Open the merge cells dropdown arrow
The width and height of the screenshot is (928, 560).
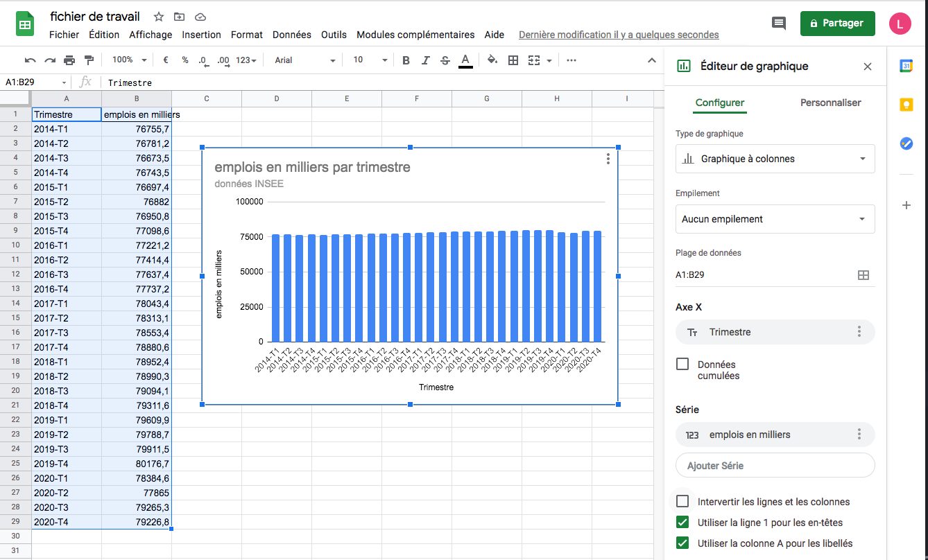[549, 60]
